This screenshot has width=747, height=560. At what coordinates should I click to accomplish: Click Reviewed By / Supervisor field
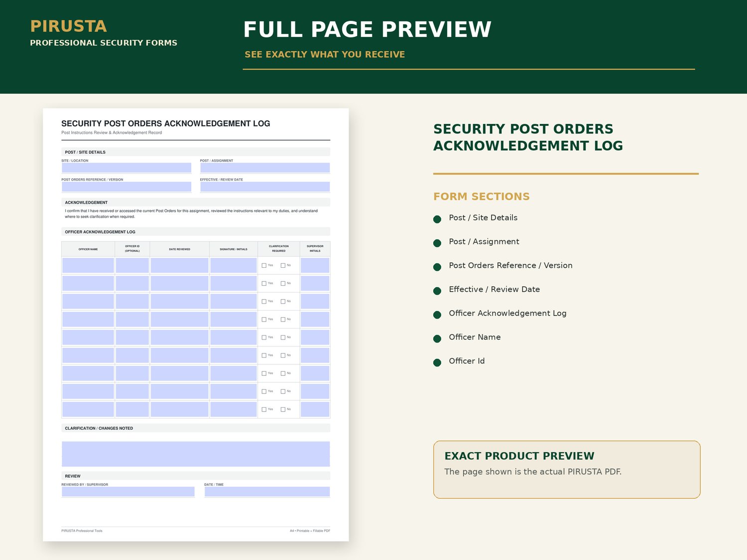[x=128, y=491]
